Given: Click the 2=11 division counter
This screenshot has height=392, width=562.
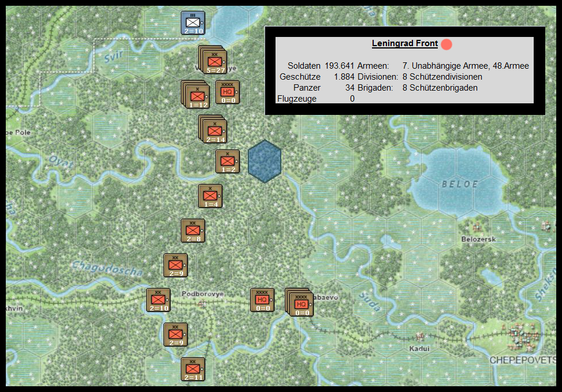Looking at the screenshot, I should (193, 369).
